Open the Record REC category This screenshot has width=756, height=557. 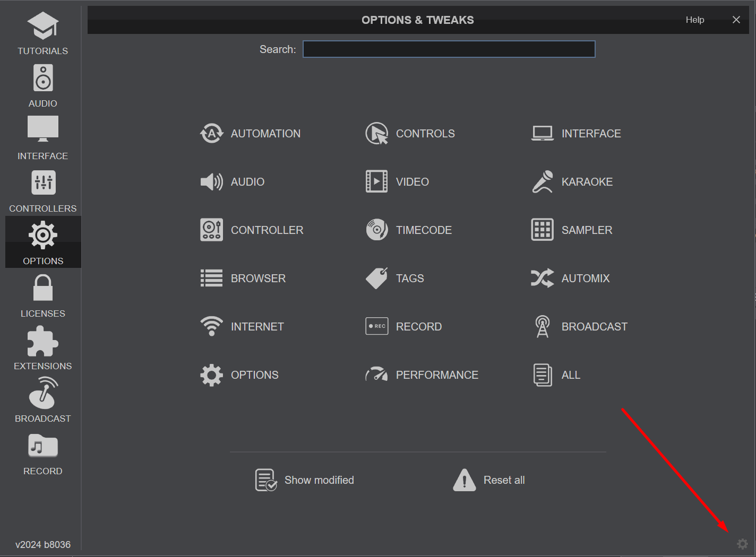[x=404, y=327]
